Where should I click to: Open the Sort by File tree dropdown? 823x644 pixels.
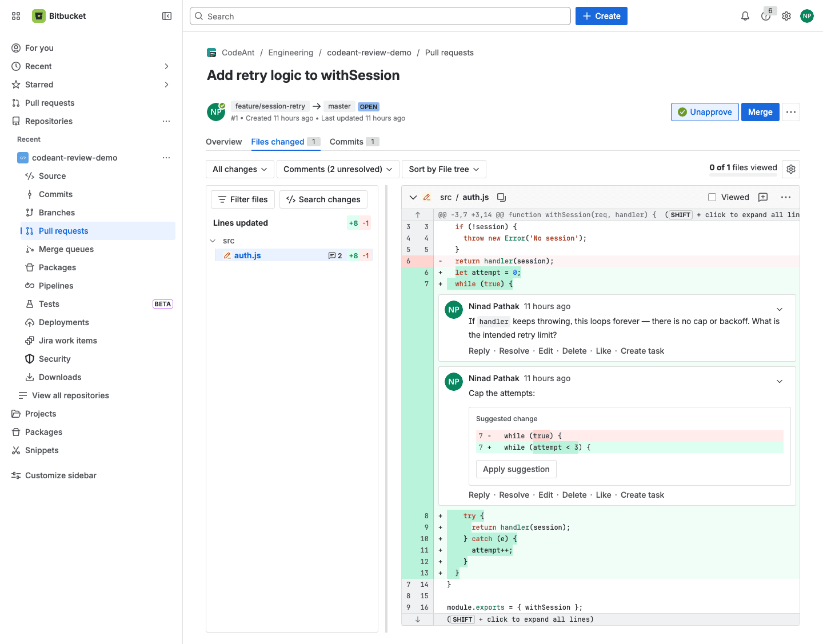[x=444, y=169]
